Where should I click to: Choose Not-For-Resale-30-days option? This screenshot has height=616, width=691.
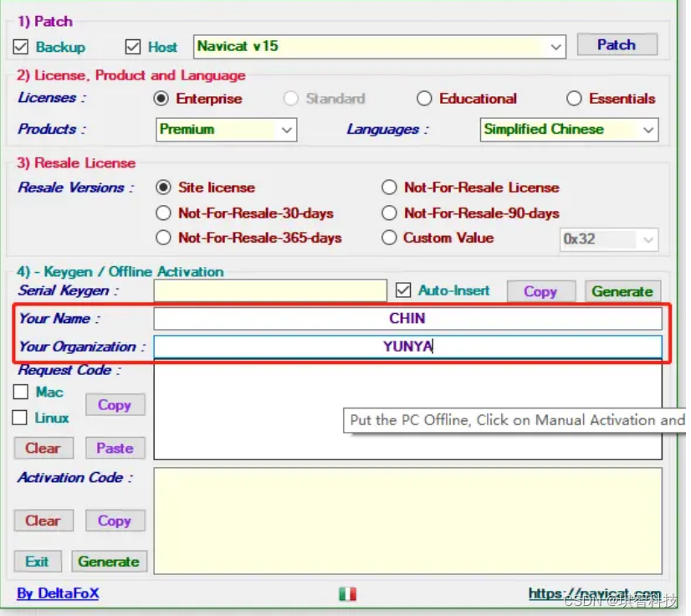click(163, 213)
